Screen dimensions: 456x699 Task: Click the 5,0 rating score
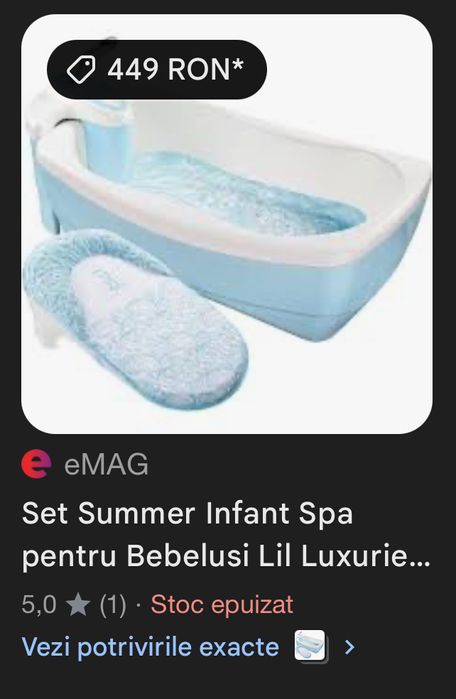[39, 605]
